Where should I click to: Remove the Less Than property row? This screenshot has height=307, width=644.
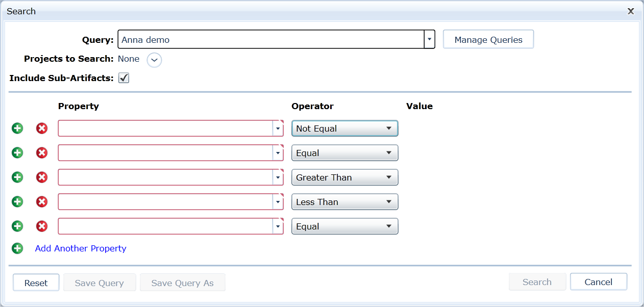pyautogui.click(x=42, y=202)
